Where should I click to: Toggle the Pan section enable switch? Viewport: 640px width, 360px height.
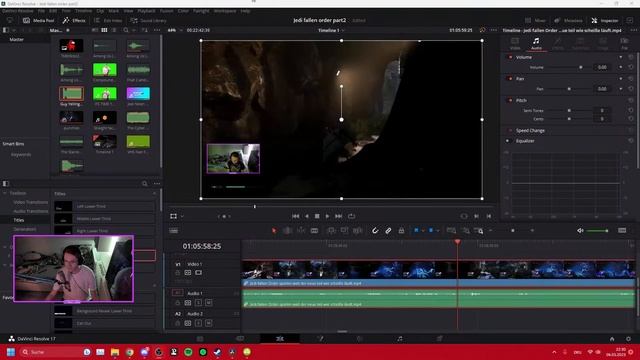[510, 79]
